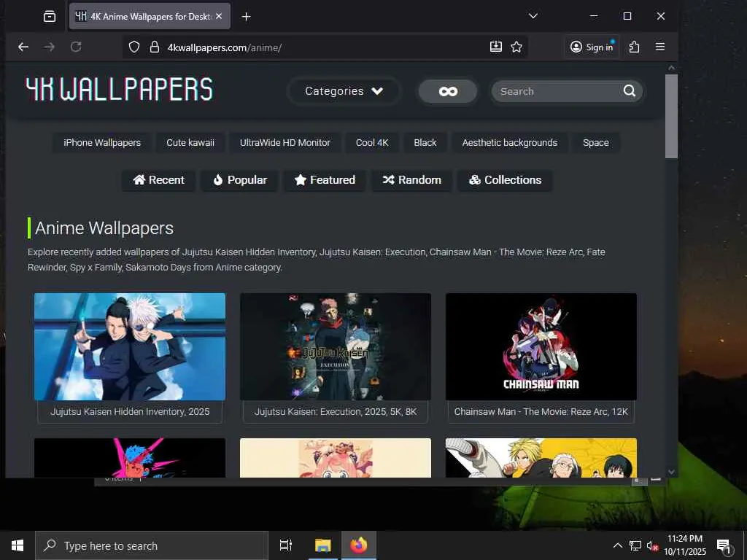747x560 pixels.
Task: Open Aesthetic backgrounds tag
Action: click(x=510, y=142)
